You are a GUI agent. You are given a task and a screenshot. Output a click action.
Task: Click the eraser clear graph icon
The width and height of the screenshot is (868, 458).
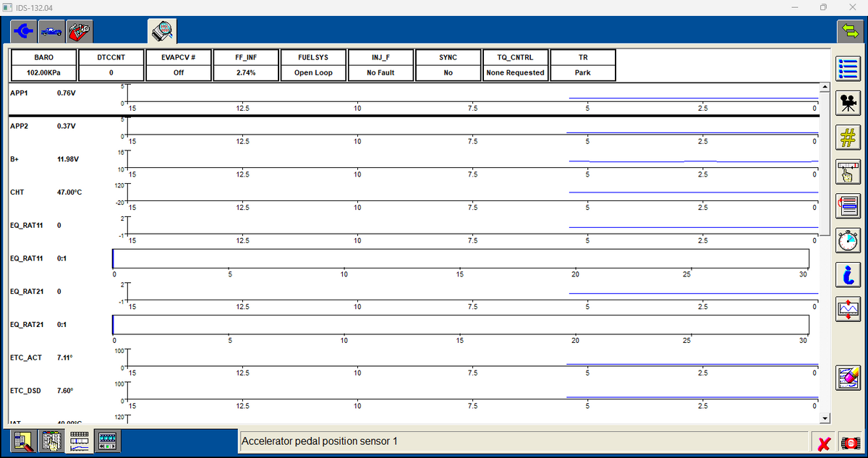[848, 376]
